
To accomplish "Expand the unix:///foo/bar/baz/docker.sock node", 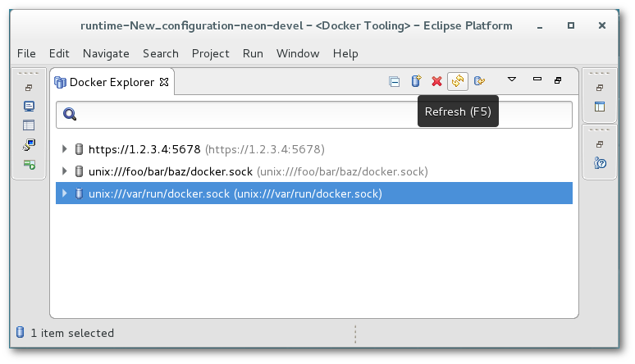I will coord(65,171).
